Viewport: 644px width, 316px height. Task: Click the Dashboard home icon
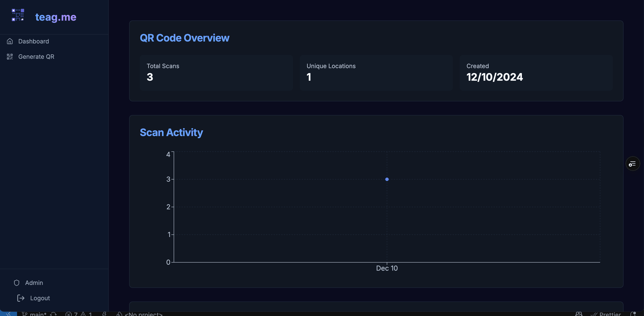[10, 41]
